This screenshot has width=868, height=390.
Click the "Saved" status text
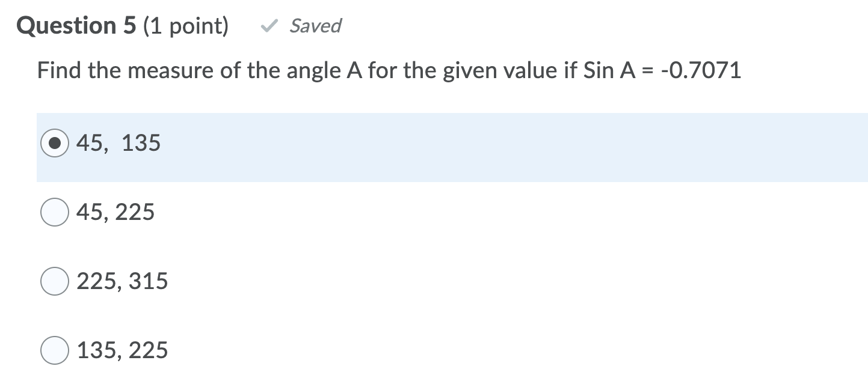pyautogui.click(x=315, y=26)
